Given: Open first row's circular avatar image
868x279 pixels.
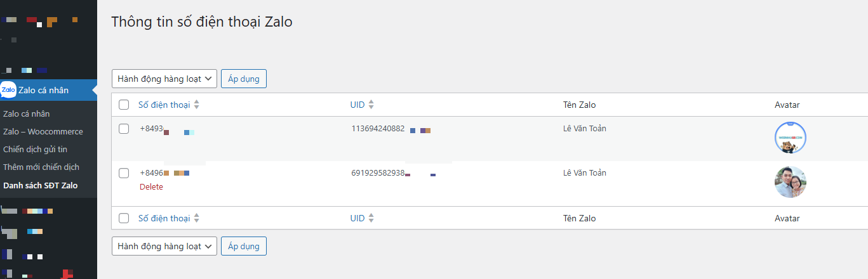Looking at the screenshot, I should tap(791, 138).
